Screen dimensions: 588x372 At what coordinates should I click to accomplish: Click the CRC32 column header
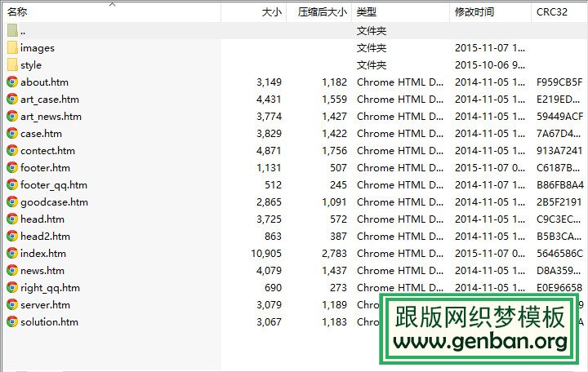tap(551, 12)
